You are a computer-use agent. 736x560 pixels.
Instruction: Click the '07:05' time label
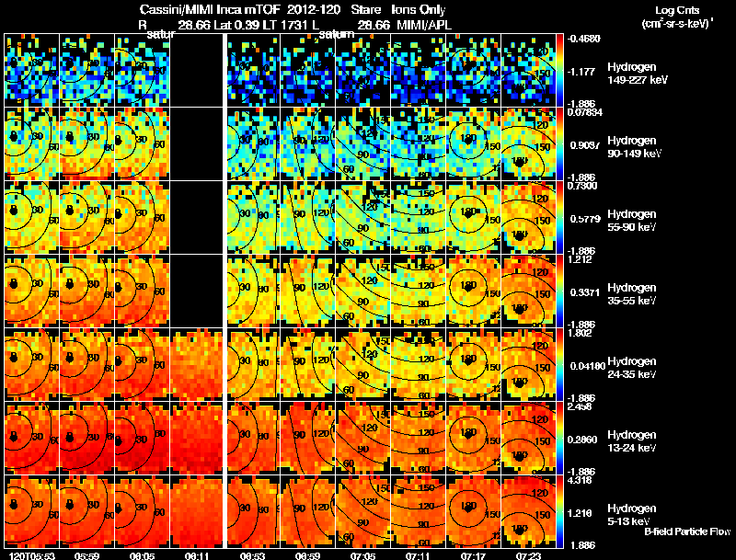pos(362,555)
